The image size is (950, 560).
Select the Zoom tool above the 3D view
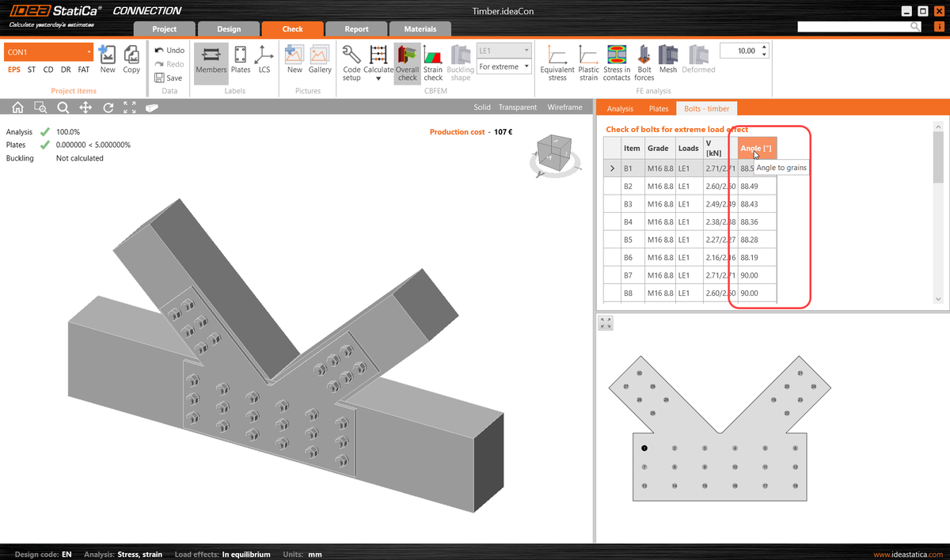coord(63,107)
